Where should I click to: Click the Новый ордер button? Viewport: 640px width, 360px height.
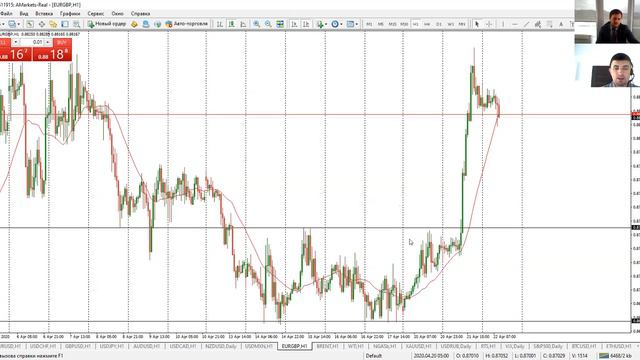pos(107,24)
